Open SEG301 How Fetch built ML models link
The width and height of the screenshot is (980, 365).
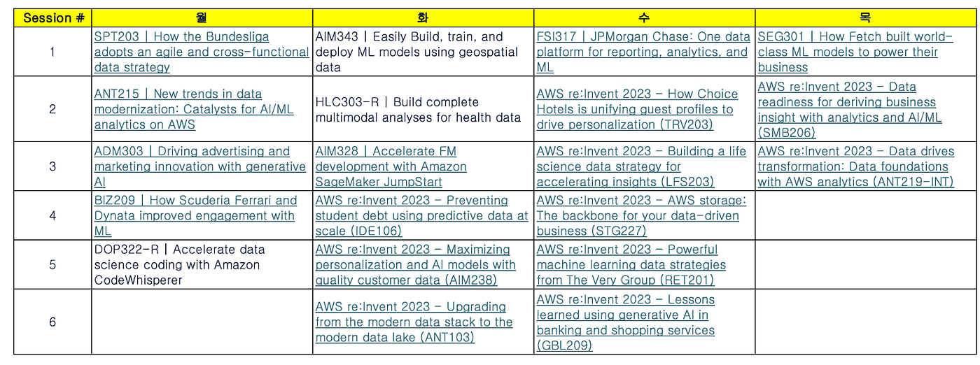[x=855, y=52]
